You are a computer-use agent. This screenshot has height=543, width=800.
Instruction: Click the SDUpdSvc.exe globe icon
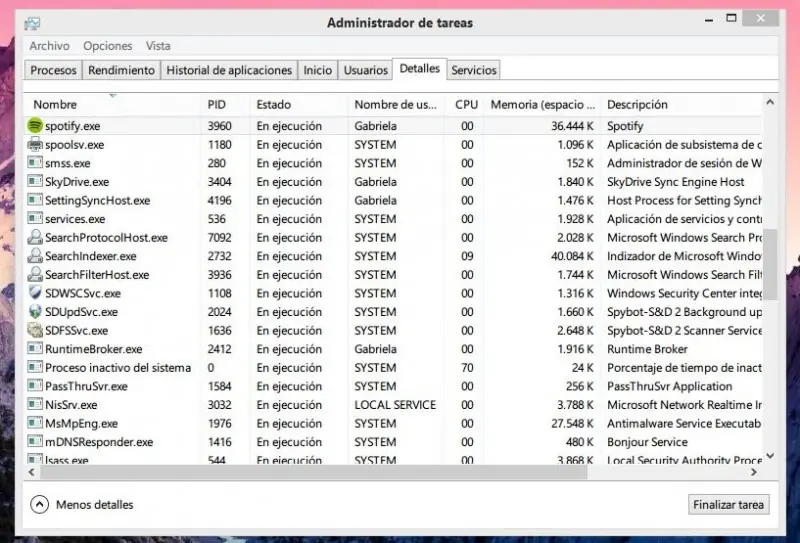35,312
